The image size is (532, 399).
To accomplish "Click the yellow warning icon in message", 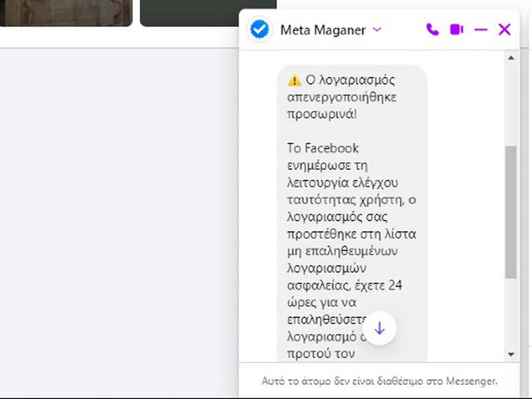I will click(295, 80).
